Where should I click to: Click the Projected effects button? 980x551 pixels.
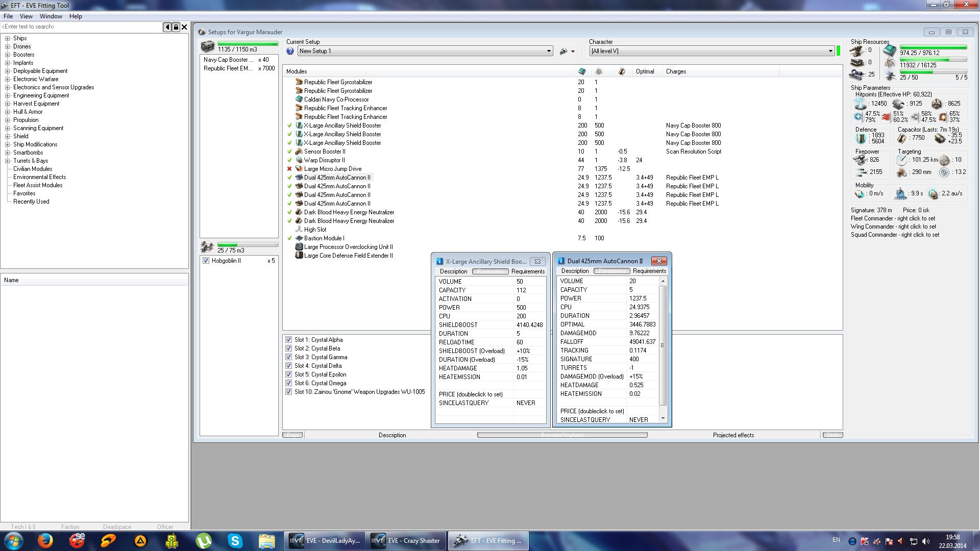(x=733, y=435)
